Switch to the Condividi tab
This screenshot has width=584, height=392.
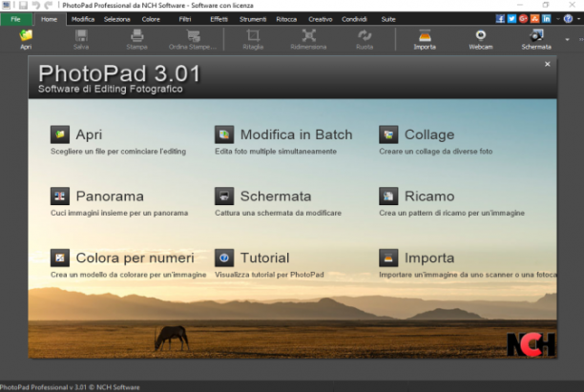pos(354,19)
